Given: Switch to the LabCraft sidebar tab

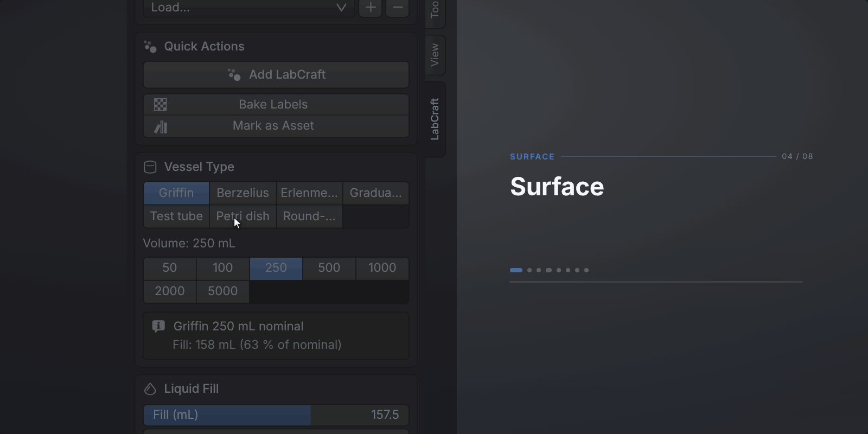Looking at the screenshot, I should (435, 119).
